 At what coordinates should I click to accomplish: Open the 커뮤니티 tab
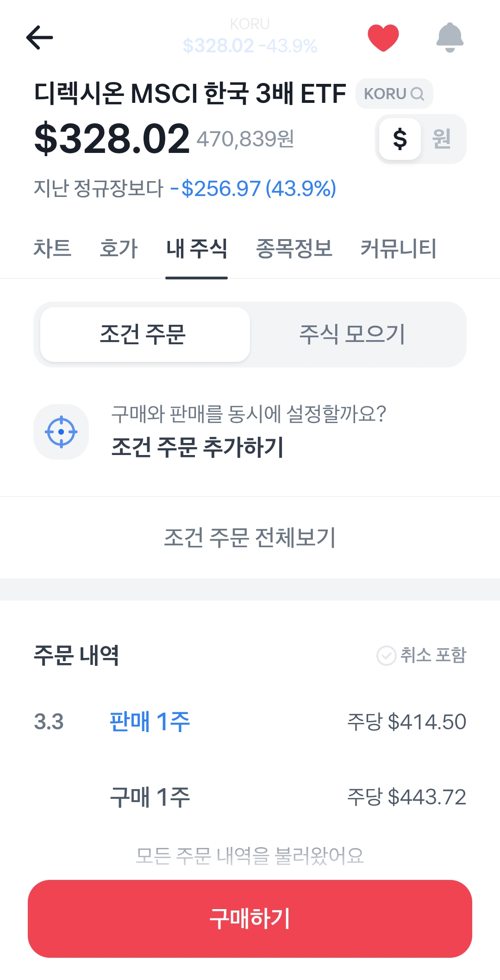click(x=398, y=248)
